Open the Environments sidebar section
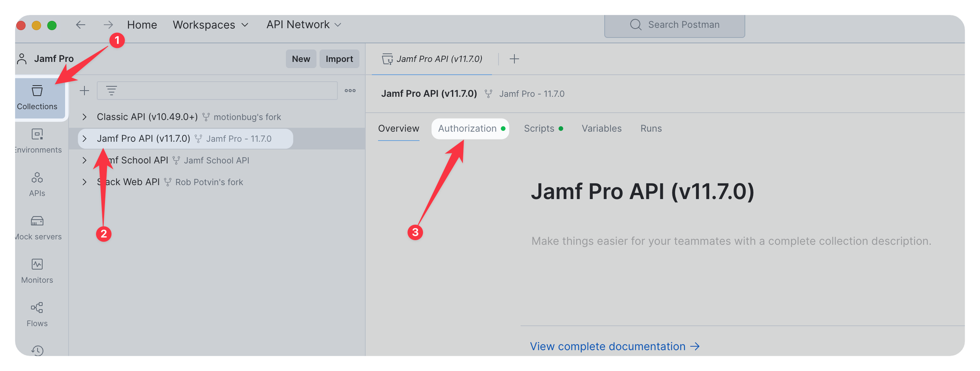This screenshot has width=980, height=371. tap(37, 141)
